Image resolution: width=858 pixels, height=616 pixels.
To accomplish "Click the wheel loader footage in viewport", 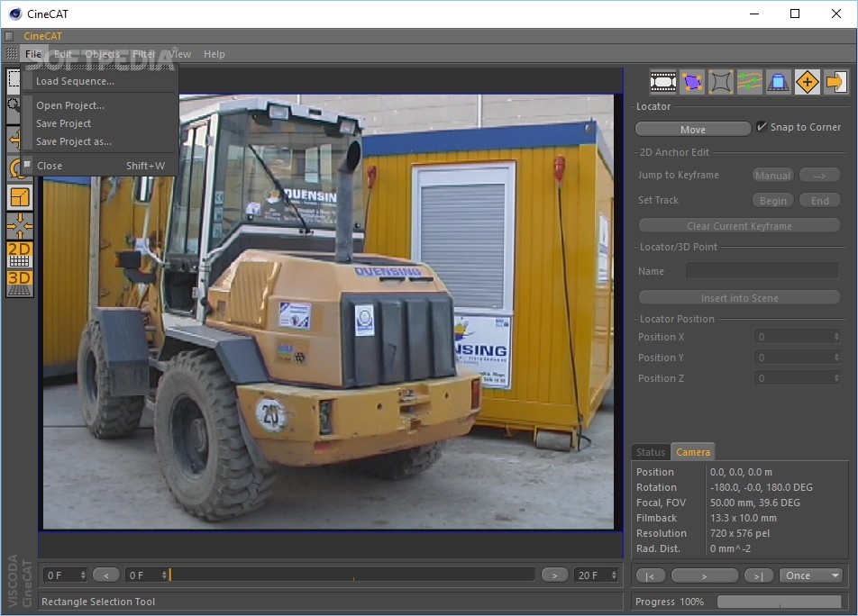I will pyautogui.click(x=328, y=312).
